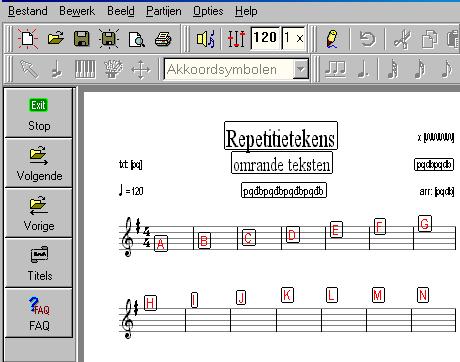The width and height of the screenshot is (460, 362).
Task: Open the Bestand menu
Action: click(28, 11)
